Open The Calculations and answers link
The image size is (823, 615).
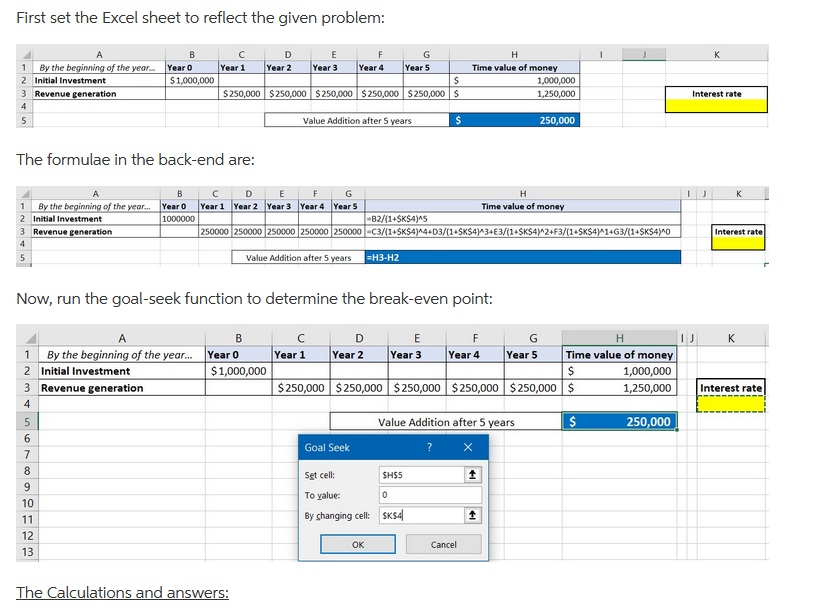click(x=122, y=592)
